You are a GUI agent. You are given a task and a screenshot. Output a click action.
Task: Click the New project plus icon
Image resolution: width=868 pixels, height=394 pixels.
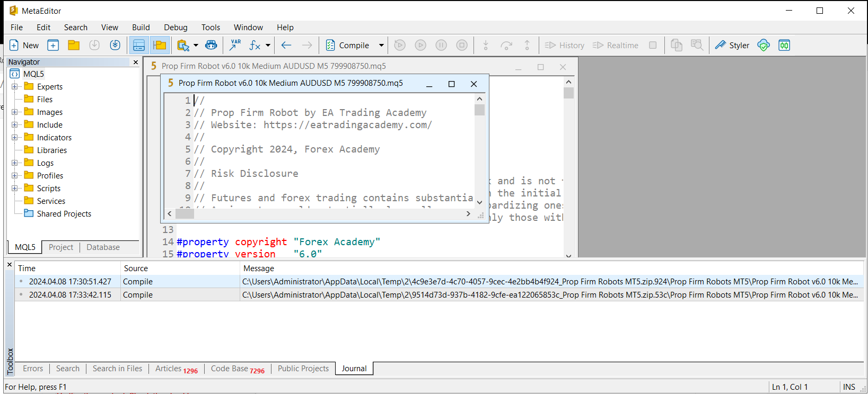[x=53, y=46]
